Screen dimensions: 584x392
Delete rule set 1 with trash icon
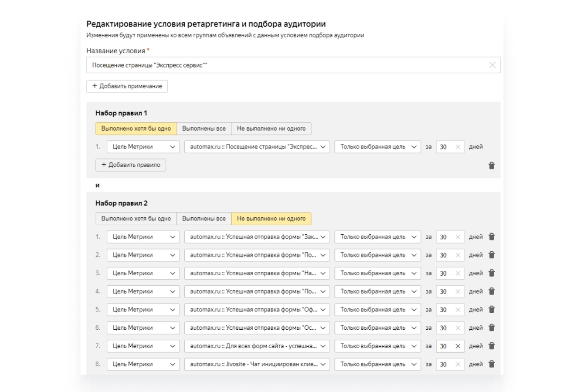492,166
